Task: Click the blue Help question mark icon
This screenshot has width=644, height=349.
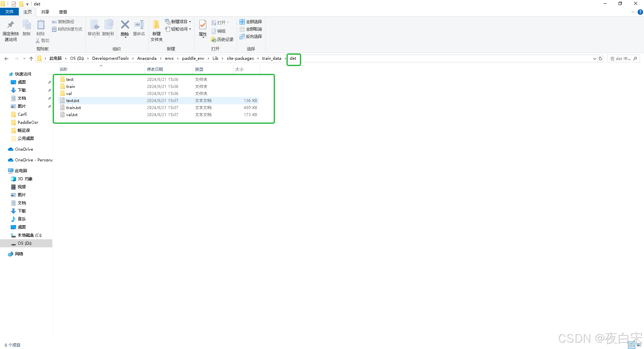Action: point(640,12)
